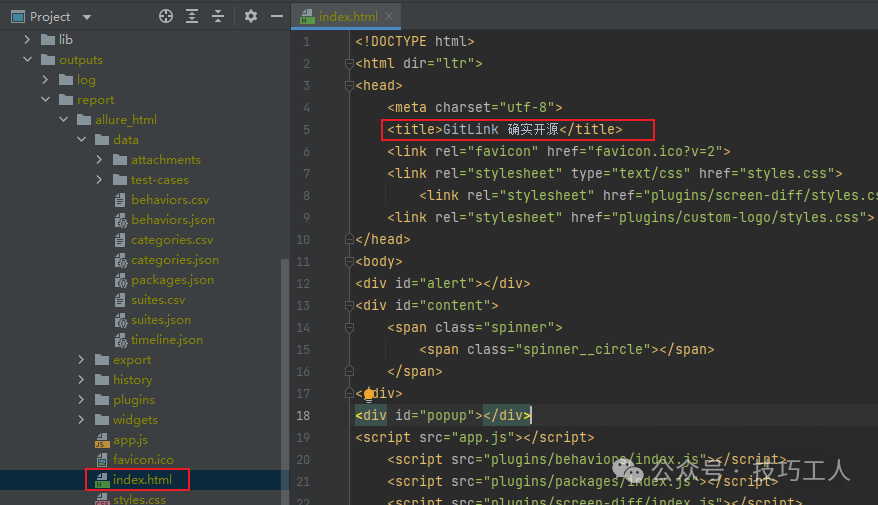Select behaviors.json in the project tree
The image size is (878, 505).
coord(172,220)
